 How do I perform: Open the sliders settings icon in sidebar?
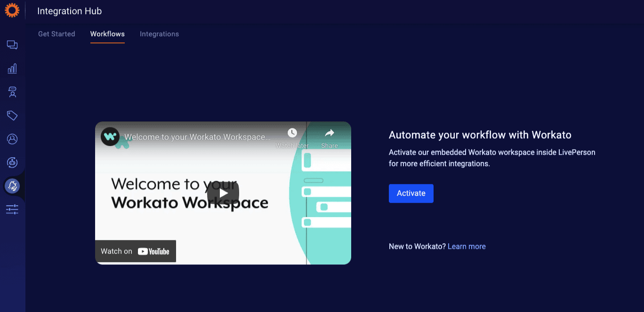[x=12, y=209]
